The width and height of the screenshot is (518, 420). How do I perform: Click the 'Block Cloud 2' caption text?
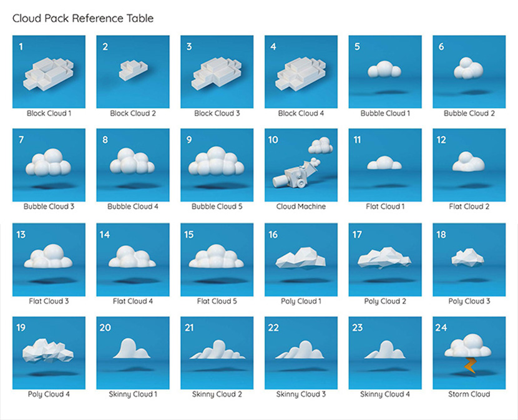click(x=133, y=114)
